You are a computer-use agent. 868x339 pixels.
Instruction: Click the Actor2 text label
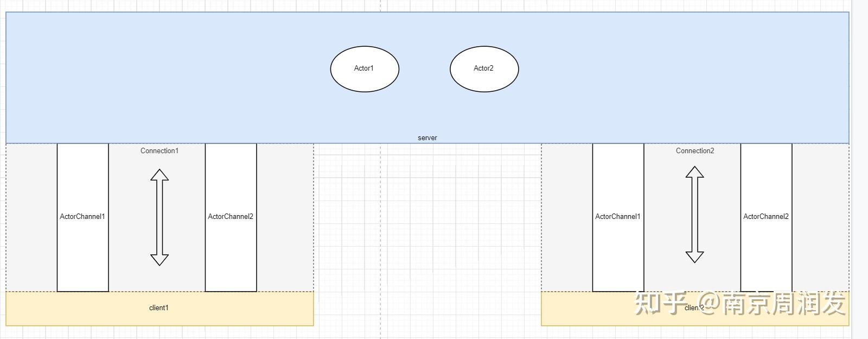483,68
